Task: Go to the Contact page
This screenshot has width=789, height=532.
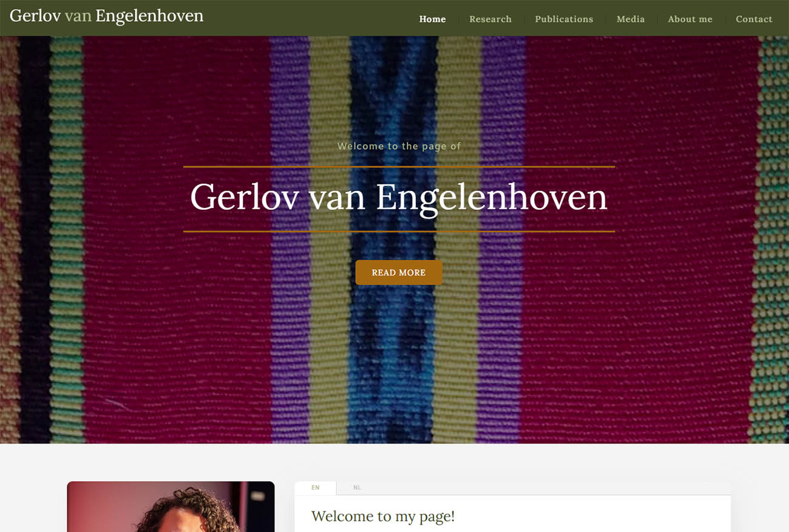Action: (x=754, y=19)
